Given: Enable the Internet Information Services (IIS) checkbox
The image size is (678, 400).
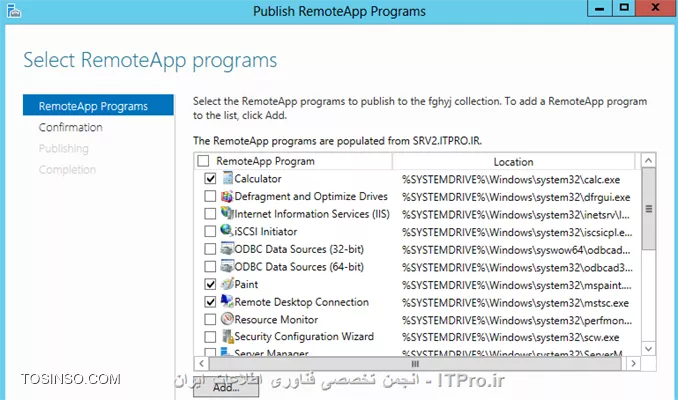Looking at the screenshot, I should [x=210, y=214].
